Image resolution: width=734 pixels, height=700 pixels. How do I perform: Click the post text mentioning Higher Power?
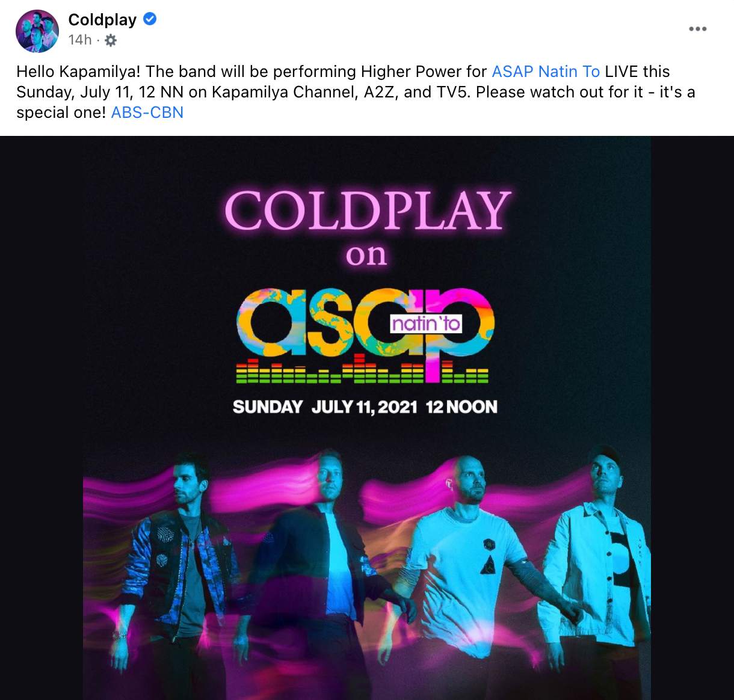(x=356, y=92)
